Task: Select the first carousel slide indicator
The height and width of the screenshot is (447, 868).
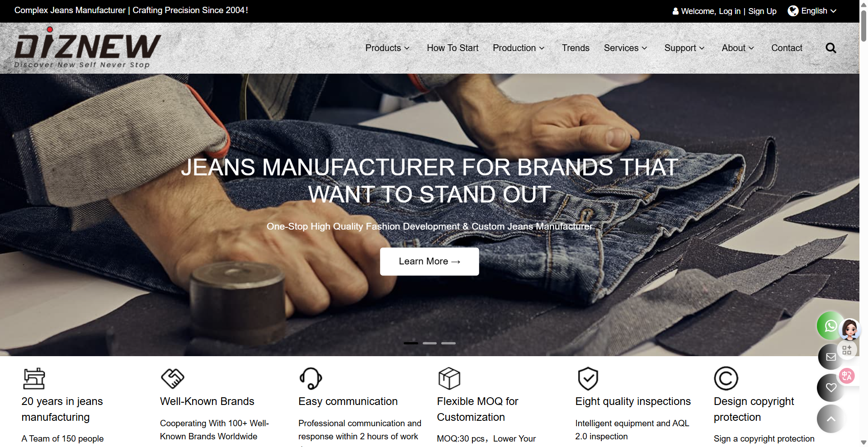Action: (411, 343)
